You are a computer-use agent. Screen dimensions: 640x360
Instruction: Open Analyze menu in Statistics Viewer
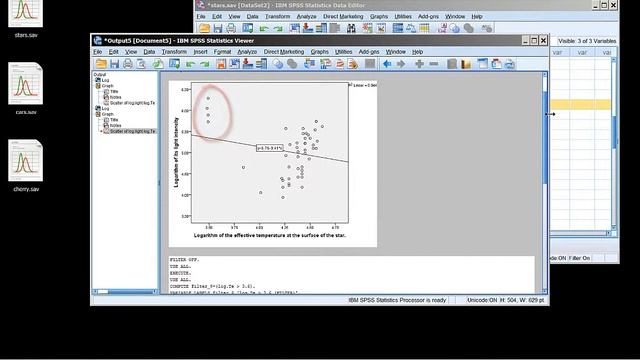pos(247,52)
